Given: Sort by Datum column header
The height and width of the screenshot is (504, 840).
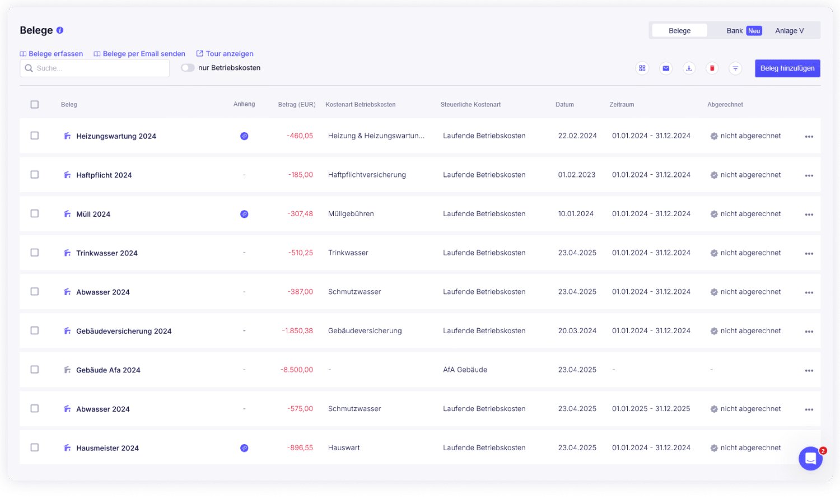Looking at the screenshot, I should [x=564, y=105].
